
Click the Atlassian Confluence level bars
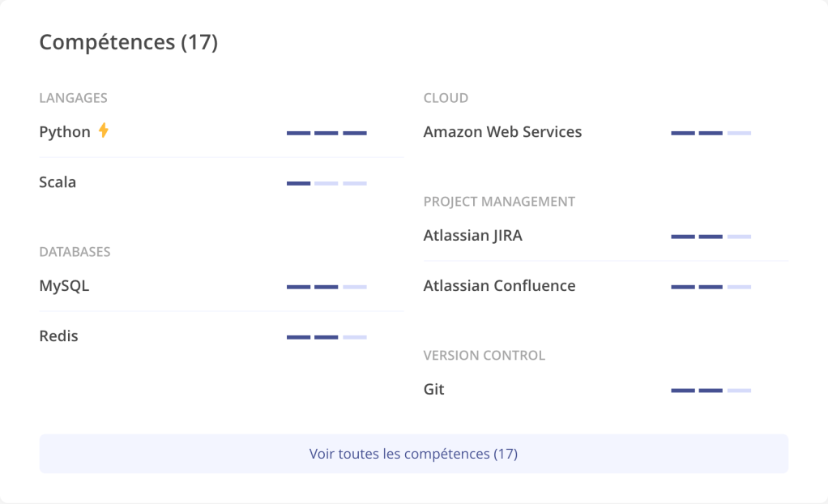coord(711,287)
